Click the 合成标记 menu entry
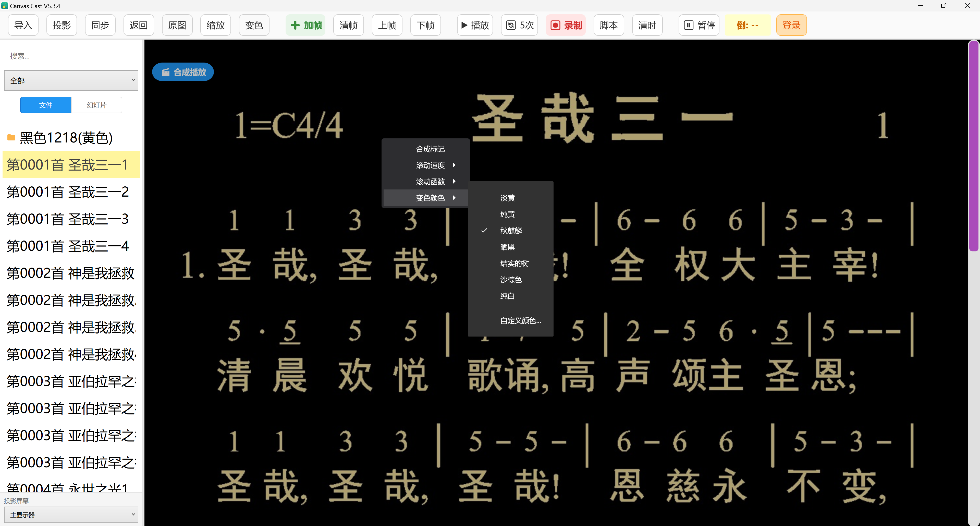The width and height of the screenshot is (980, 526). click(x=430, y=149)
